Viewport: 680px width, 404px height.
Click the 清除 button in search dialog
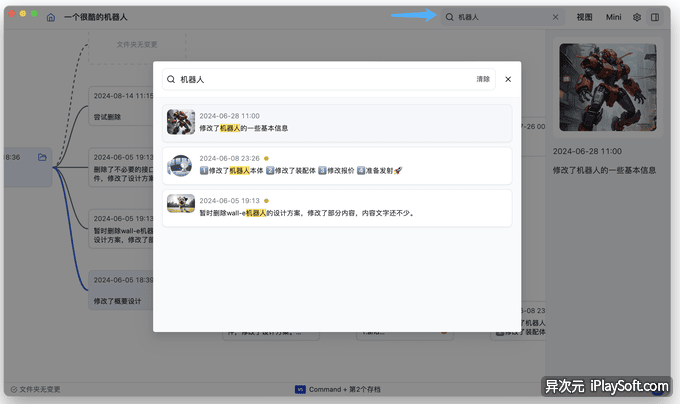pyautogui.click(x=483, y=79)
